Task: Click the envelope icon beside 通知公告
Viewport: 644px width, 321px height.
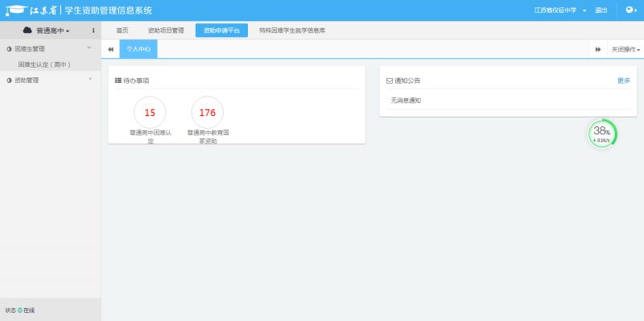Action: click(x=390, y=81)
